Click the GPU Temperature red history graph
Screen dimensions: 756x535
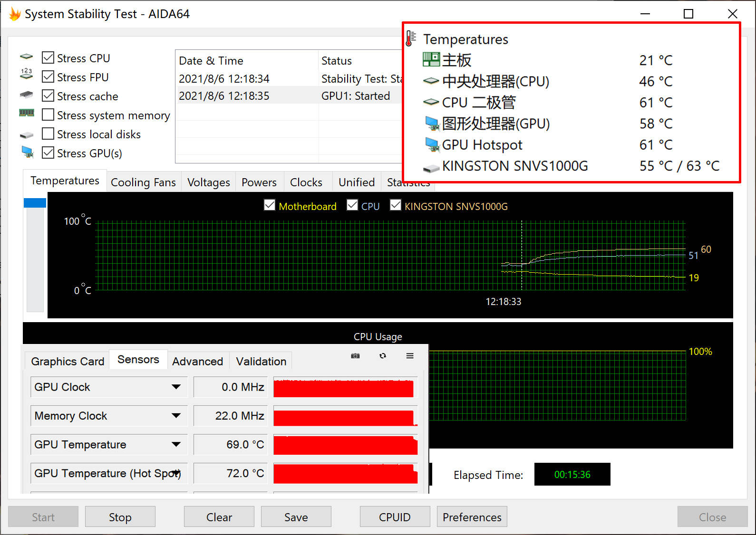[345, 445]
